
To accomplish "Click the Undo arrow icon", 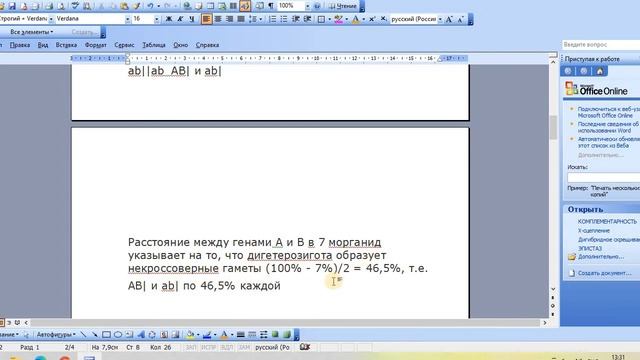I will point(150,6).
